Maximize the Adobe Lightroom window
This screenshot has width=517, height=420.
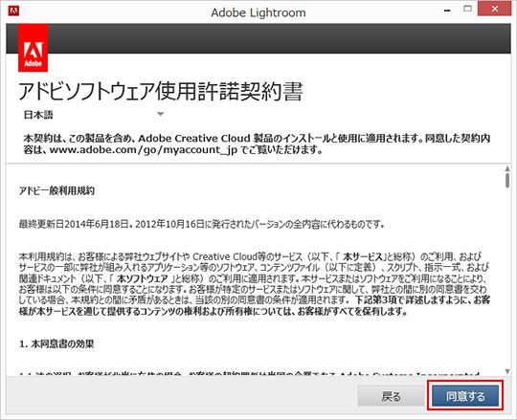tap(467, 9)
